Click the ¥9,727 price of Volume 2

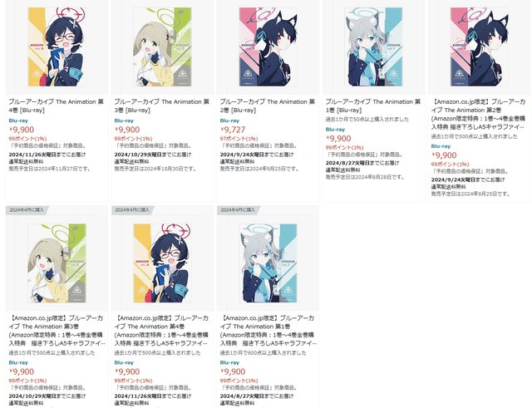click(233, 130)
